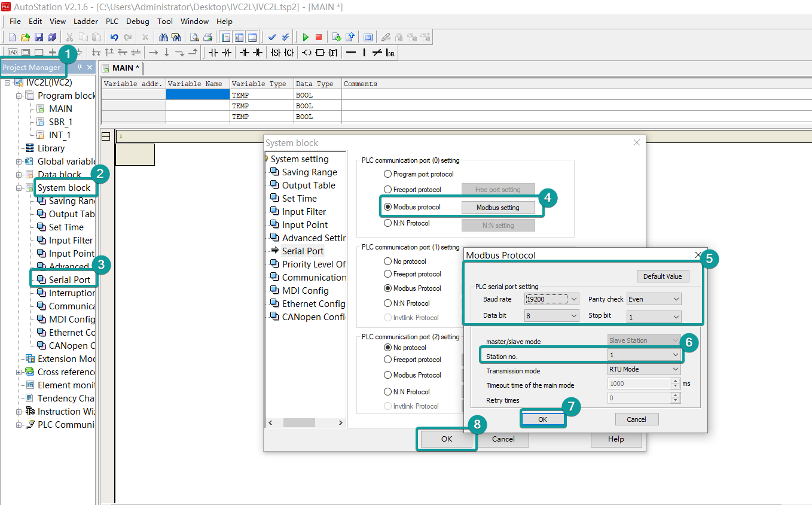This screenshot has width=812, height=505.
Task: Click the New file toolbar icon
Action: tap(12, 37)
